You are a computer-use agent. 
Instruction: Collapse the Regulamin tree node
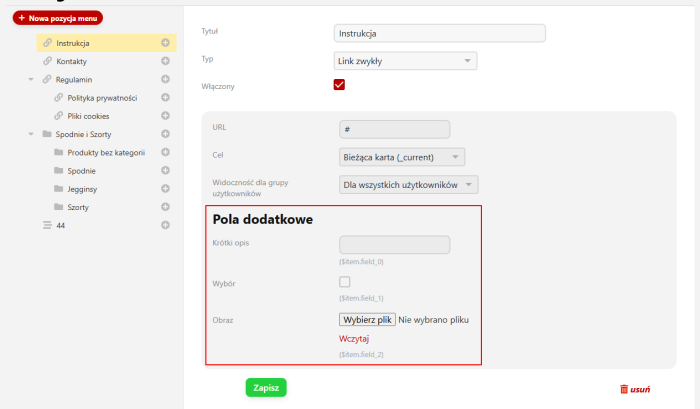pos(32,80)
